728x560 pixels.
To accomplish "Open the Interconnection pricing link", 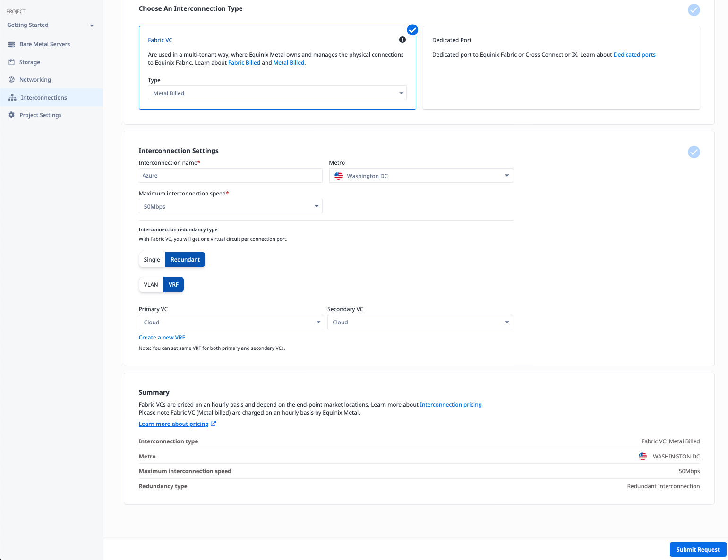I will pyautogui.click(x=451, y=405).
